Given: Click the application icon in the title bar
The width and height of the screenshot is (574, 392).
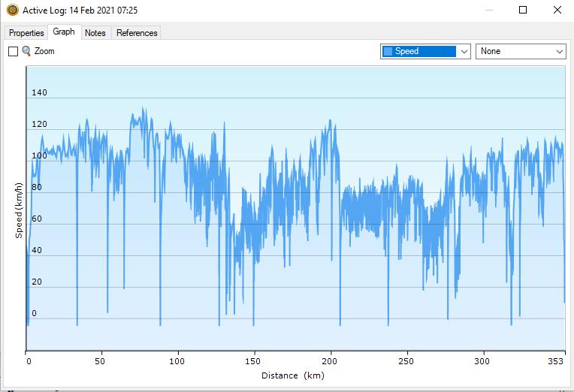Looking at the screenshot, I should pos(12,11).
